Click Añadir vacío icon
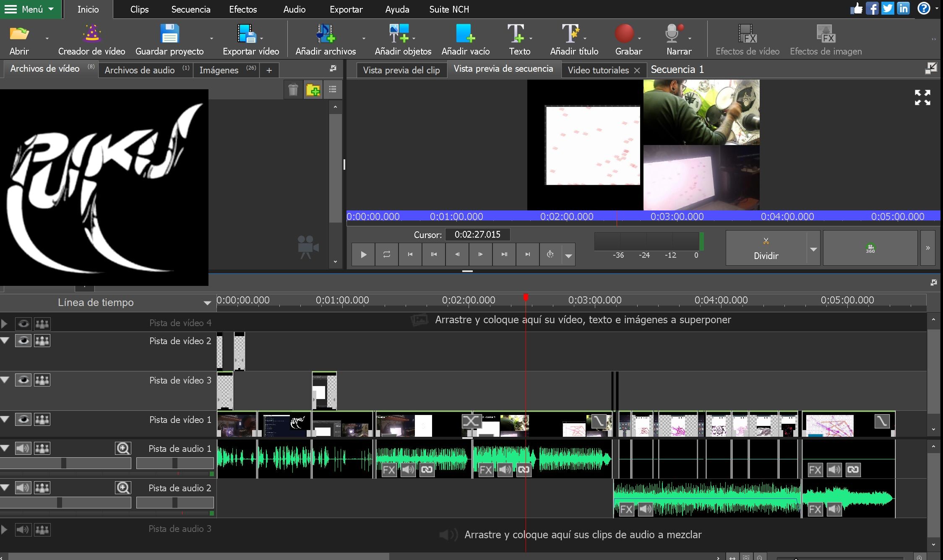 [x=466, y=34]
